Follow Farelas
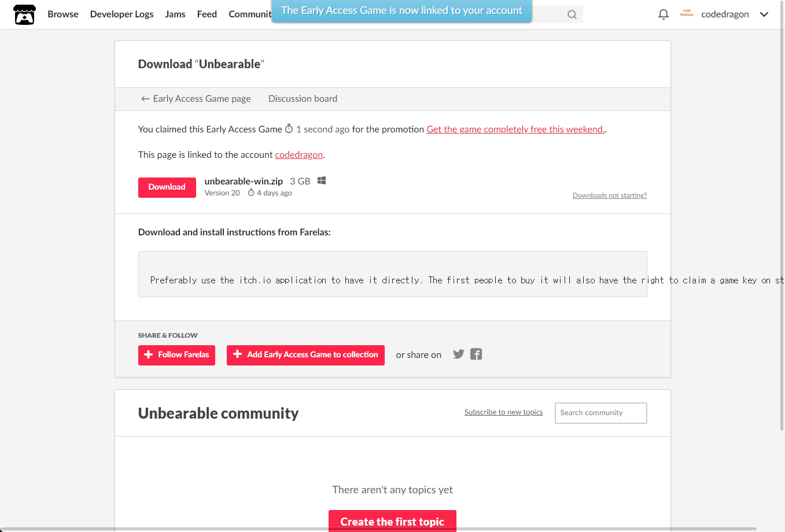This screenshot has height=532, width=785. coord(176,355)
